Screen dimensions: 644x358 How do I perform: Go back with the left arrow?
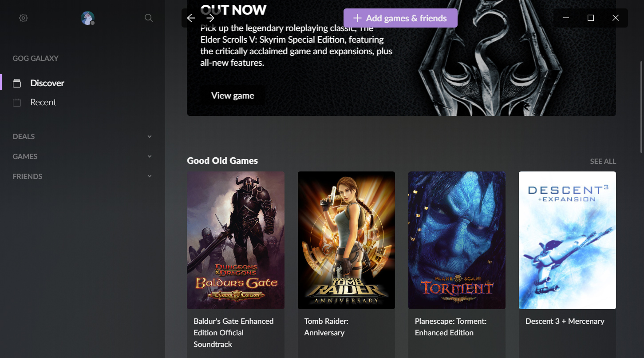pyautogui.click(x=191, y=18)
